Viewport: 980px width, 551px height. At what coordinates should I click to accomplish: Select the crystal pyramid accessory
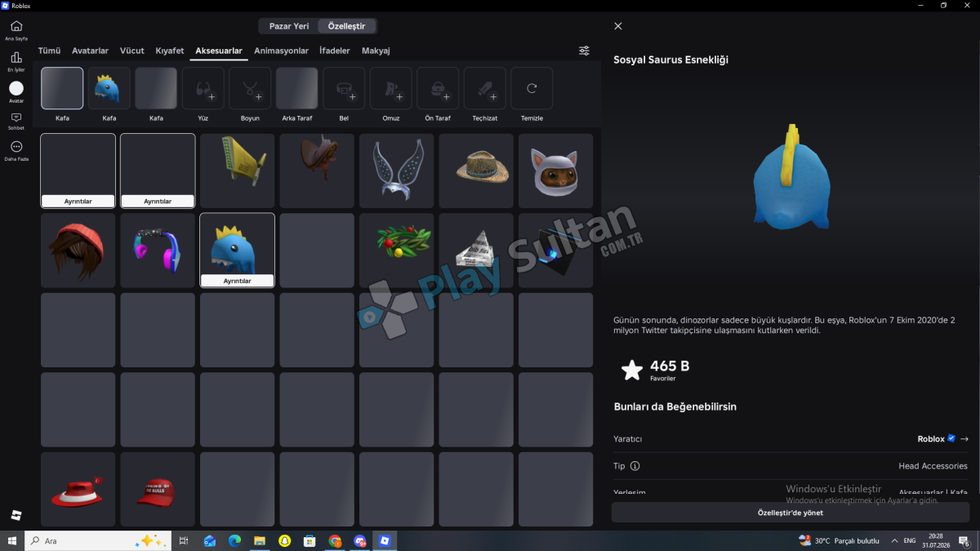476,251
